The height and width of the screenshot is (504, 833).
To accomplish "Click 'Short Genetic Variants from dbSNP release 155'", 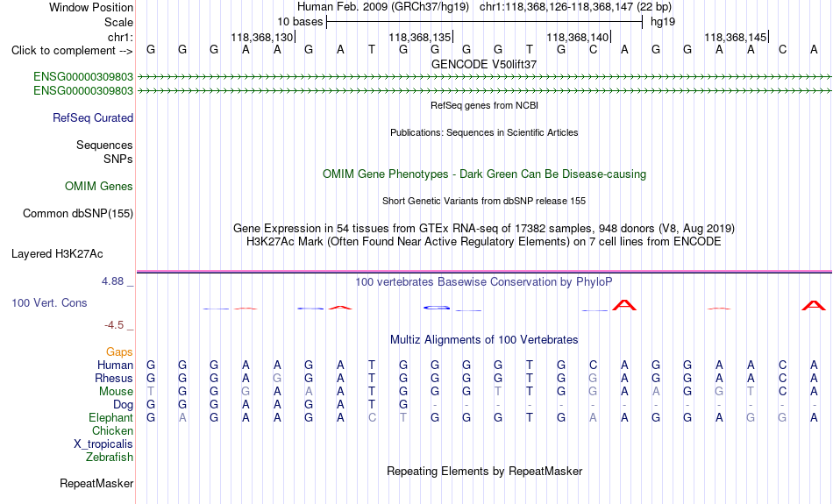I will click(484, 201).
